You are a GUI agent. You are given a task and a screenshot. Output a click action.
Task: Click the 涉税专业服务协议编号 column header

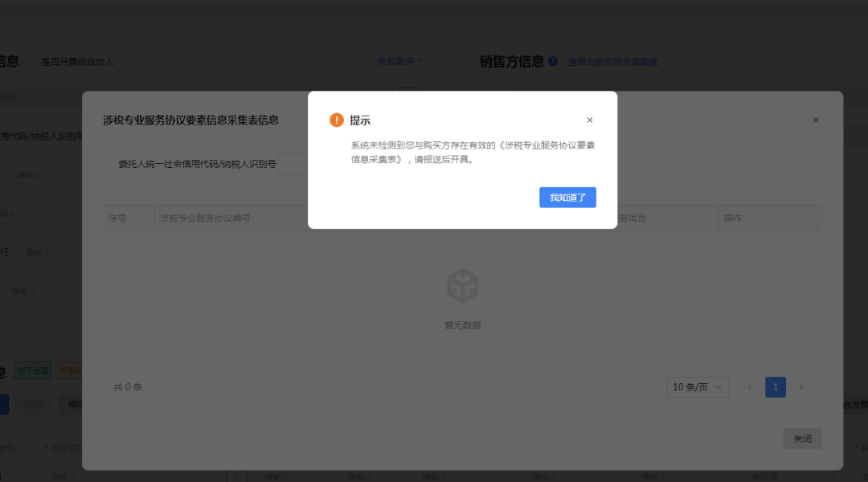point(206,218)
